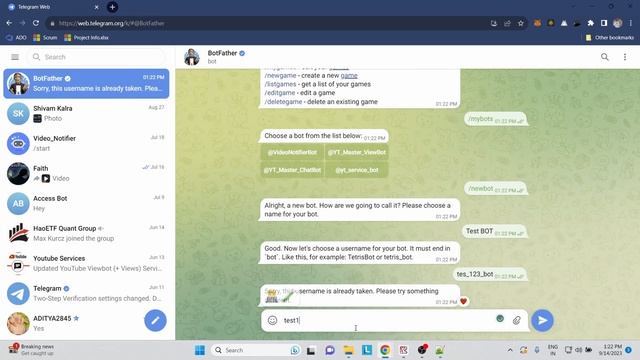Open the Scrum bookmark

(x=45, y=38)
